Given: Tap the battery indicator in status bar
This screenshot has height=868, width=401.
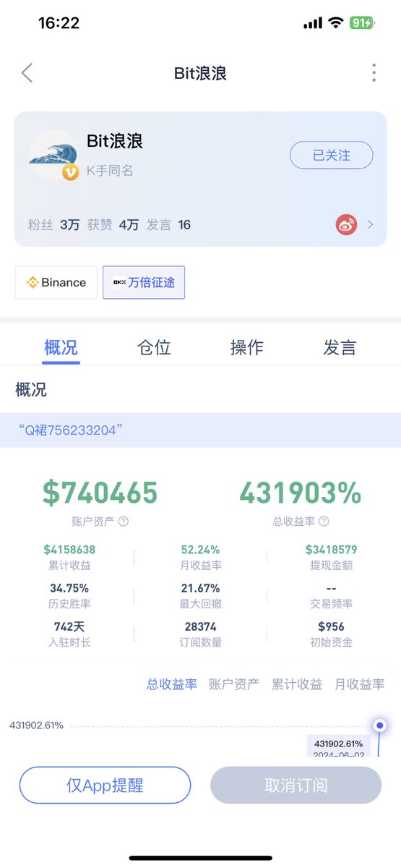Looking at the screenshot, I should click(x=361, y=23).
